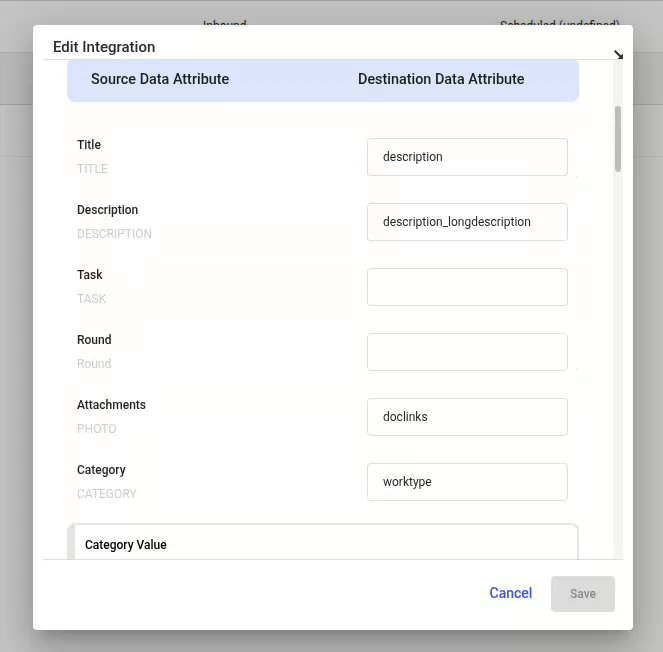This screenshot has height=652, width=663.
Task: Select the Destination Data Attribute header
Action: tap(441, 79)
